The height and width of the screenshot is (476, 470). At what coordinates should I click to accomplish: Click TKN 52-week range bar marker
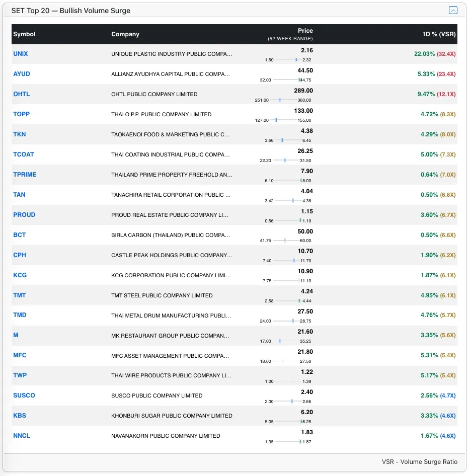[282, 140]
